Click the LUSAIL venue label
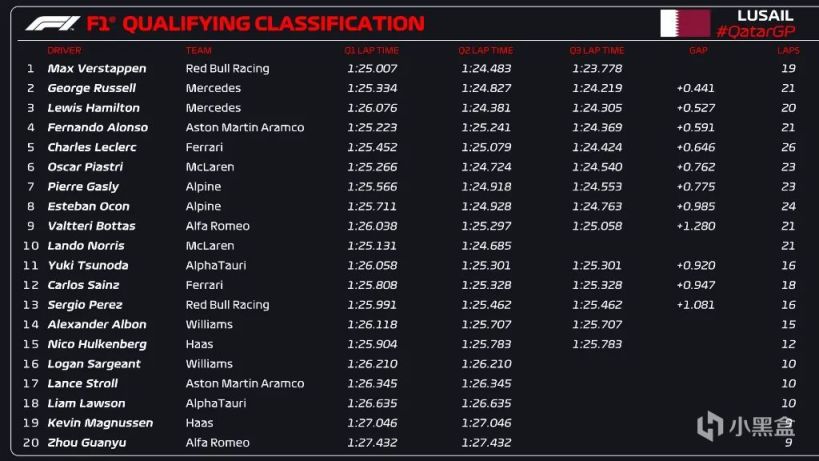 pos(765,16)
